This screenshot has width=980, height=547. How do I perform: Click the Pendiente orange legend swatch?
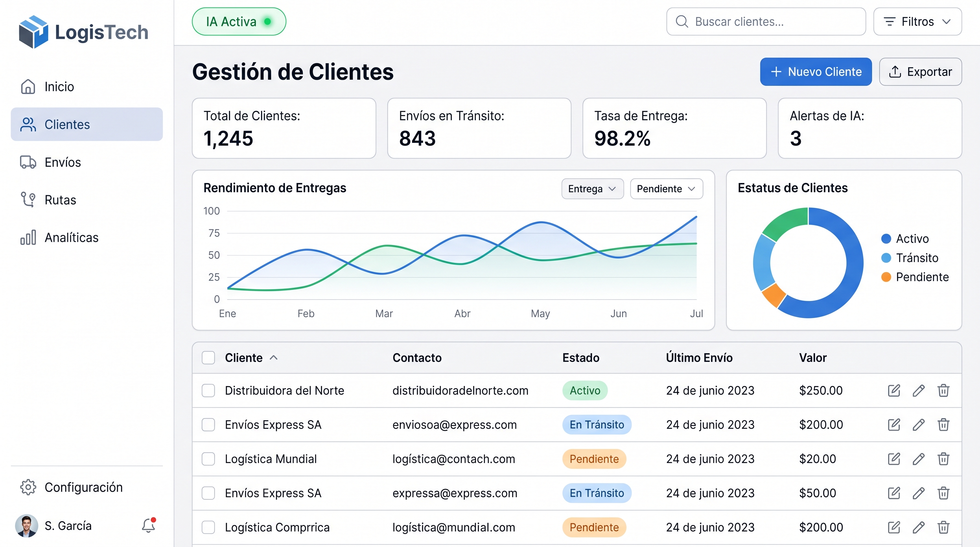886,277
